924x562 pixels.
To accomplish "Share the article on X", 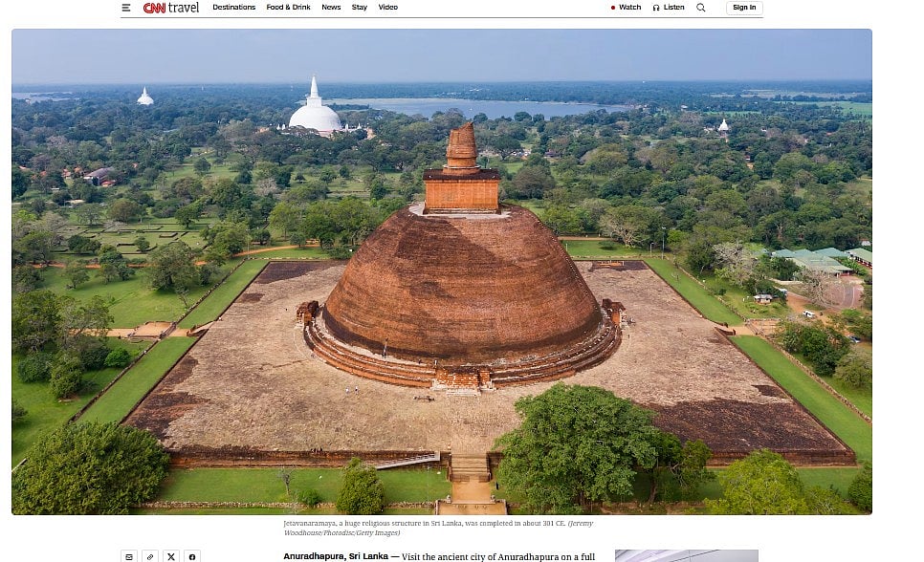I will coord(171,556).
